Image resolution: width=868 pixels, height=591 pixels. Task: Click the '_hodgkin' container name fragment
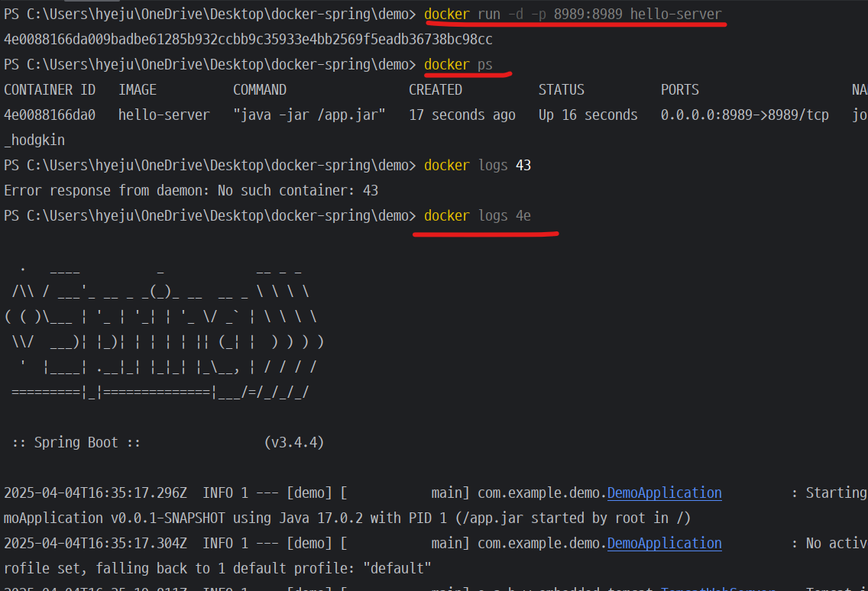tap(34, 140)
